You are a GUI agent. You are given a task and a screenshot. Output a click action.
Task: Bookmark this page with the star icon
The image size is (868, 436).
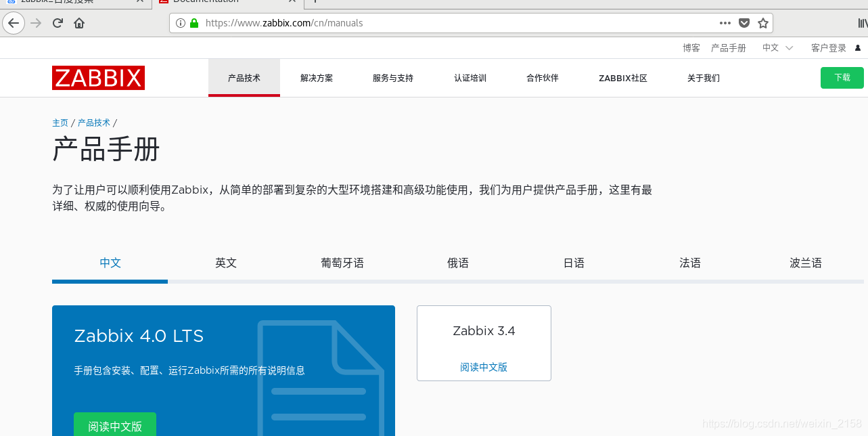click(763, 23)
